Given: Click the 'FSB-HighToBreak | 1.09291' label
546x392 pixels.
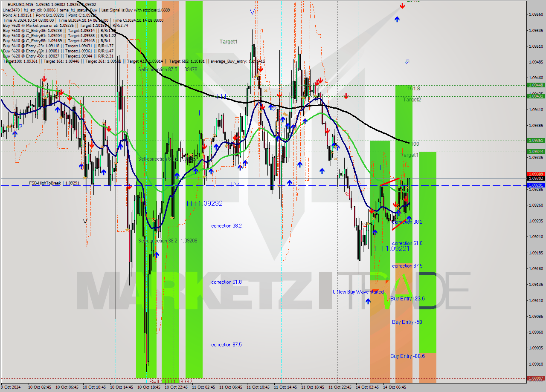Looking at the screenshot, I should (x=54, y=183).
